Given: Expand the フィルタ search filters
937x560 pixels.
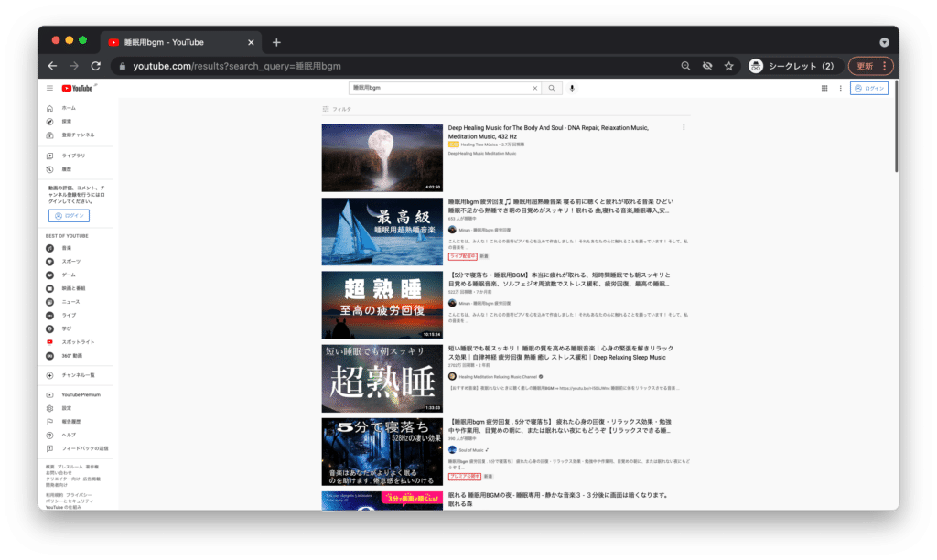Looking at the screenshot, I should 337,110.
